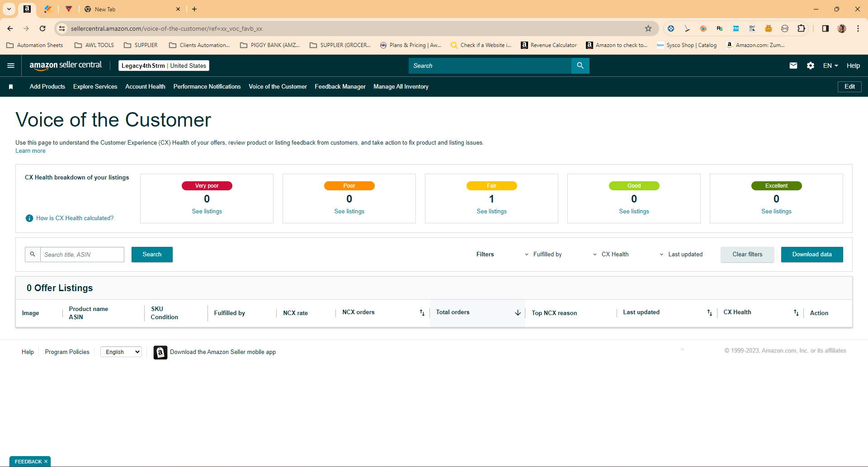The width and height of the screenshot is (868, 467).
Task: See listings under Poor
Action: click(349, 212)
